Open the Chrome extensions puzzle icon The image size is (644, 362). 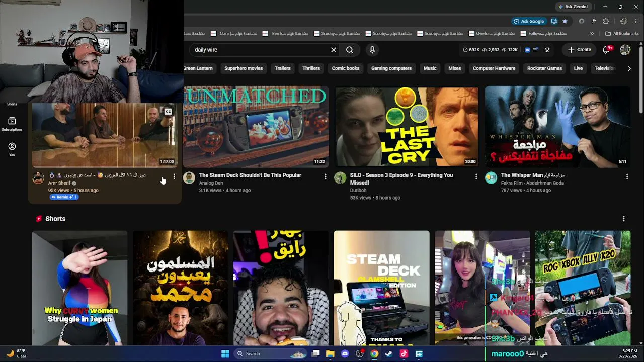(606, 21)
